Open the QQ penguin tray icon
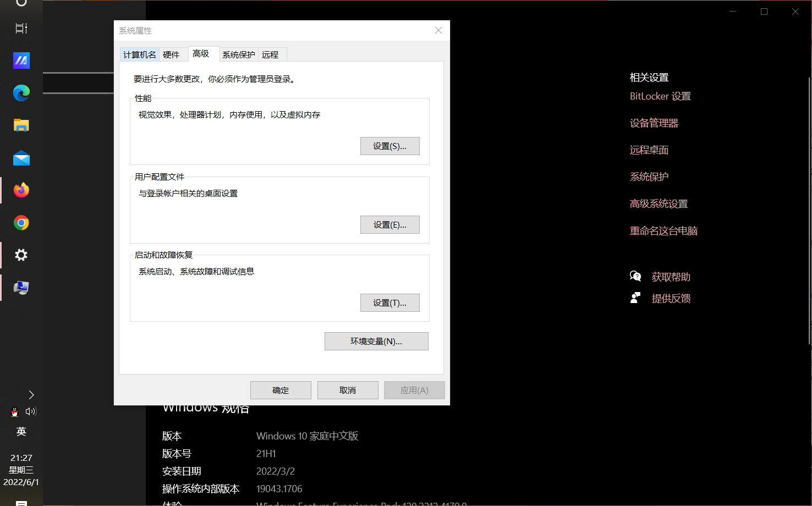This screenshot has width=812, height=506. pos(15,411)
